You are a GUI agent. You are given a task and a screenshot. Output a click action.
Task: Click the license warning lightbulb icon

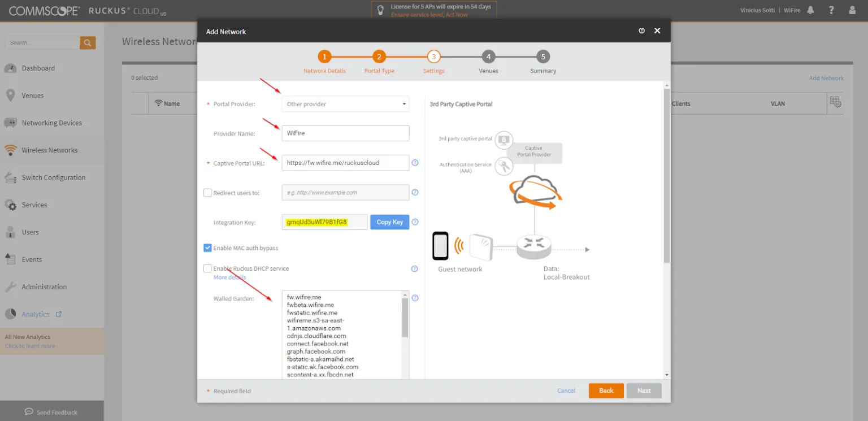click(x=380, y=10)
